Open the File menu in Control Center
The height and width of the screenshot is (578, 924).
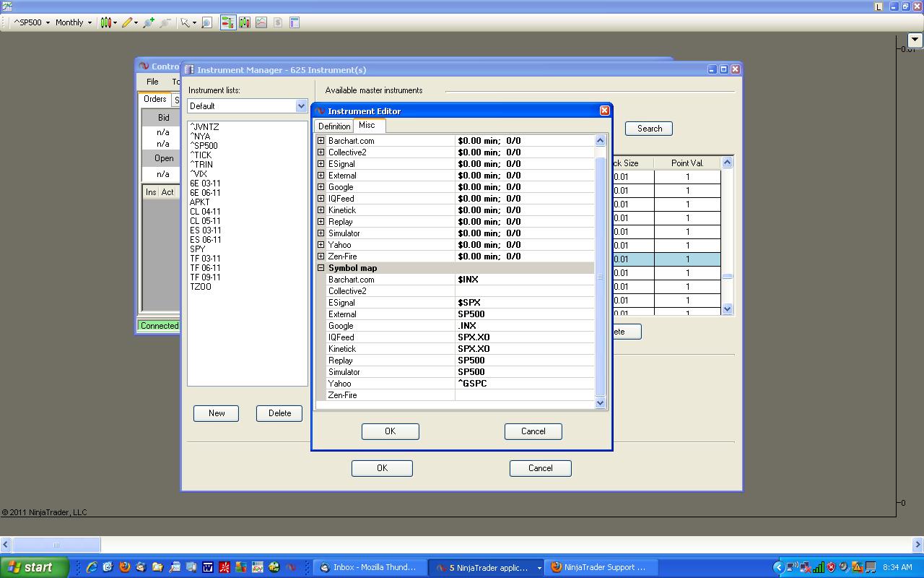pyautogui.click(x=152, y=82)
